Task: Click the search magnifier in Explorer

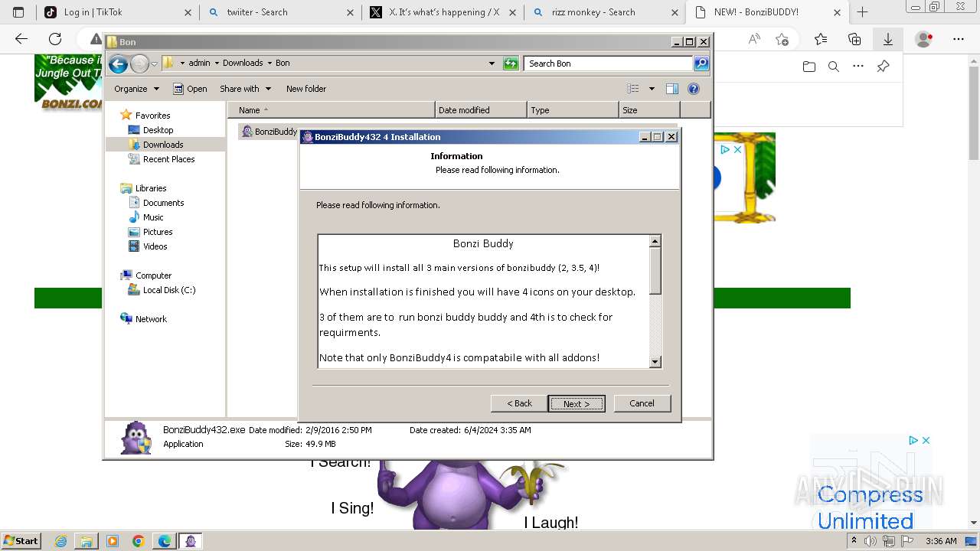Action: [x=701, y=64]
